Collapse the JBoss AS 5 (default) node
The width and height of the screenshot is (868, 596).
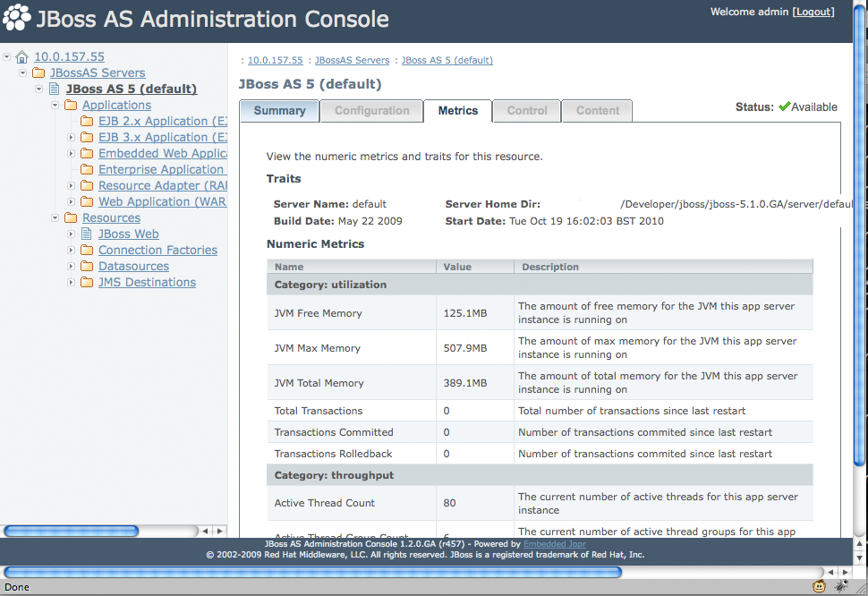[38, 89]
